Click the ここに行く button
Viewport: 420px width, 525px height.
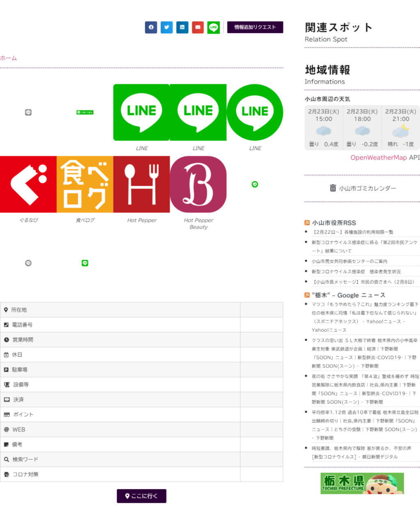[142, 496]
